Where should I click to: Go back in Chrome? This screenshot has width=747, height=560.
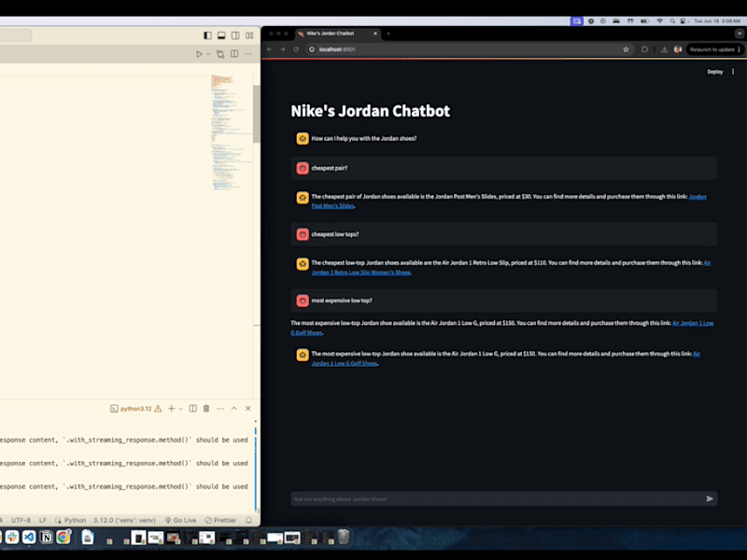point(270,49)
